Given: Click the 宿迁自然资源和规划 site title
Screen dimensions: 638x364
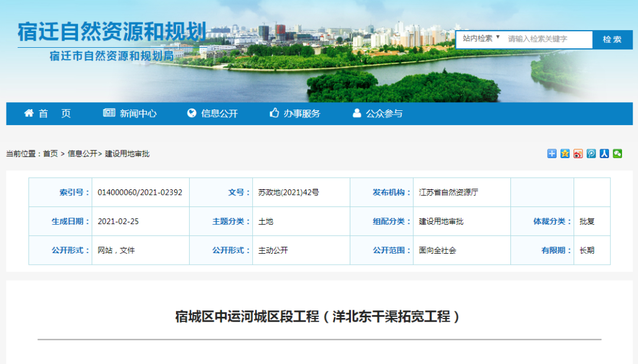Looking at the screenshot, I should click(112, 32).
